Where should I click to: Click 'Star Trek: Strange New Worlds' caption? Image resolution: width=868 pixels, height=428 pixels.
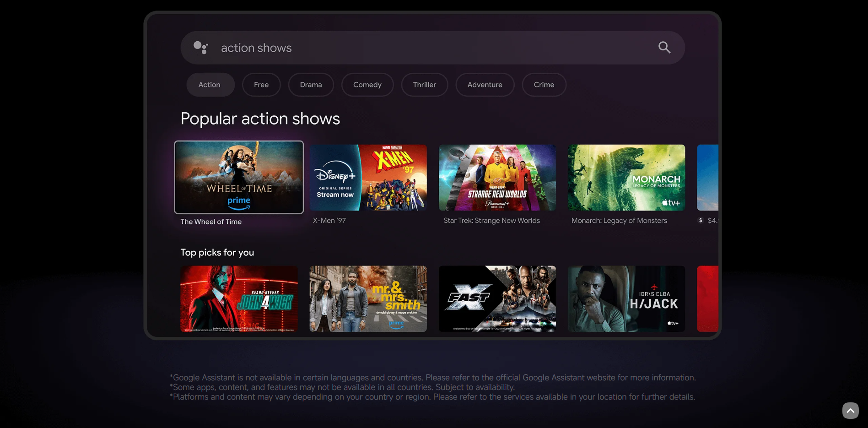click(x=492, y=221)
